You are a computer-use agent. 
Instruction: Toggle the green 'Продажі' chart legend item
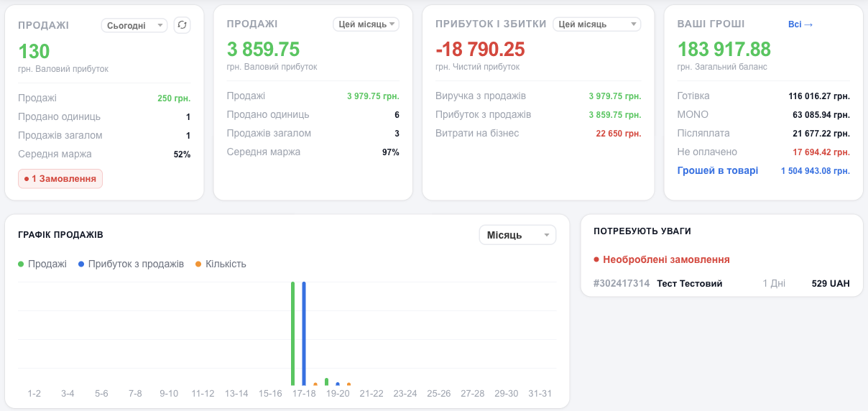pyautogui.click(x=42, y=264)
